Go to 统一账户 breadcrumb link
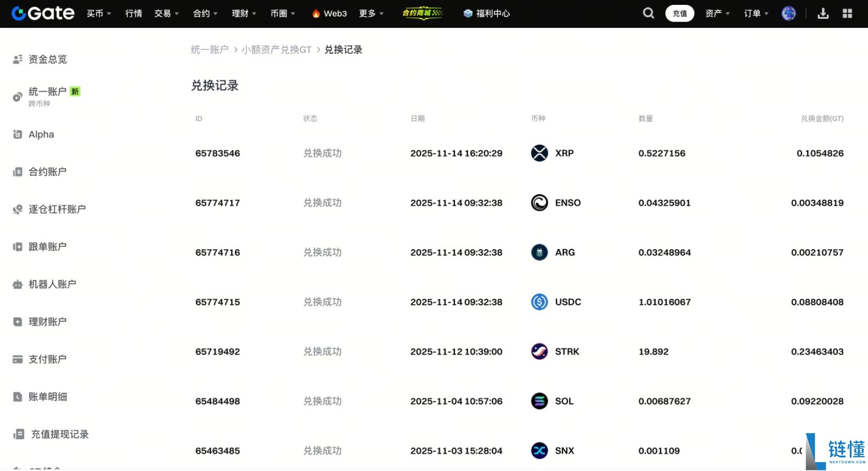 point(210,50)
